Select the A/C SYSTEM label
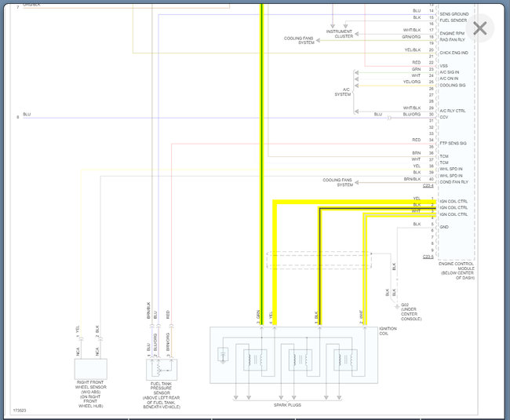The image size is (510, 420). pos(343,92)
